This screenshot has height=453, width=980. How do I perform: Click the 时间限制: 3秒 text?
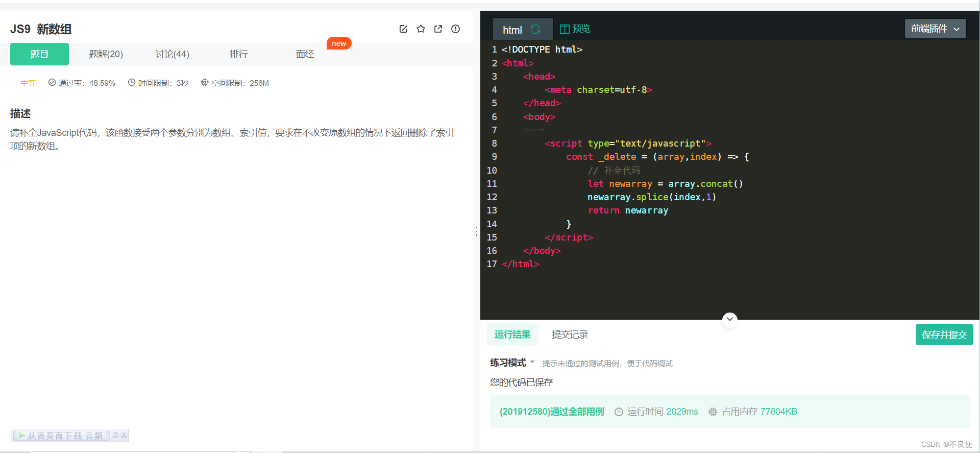tap(158, 83)
